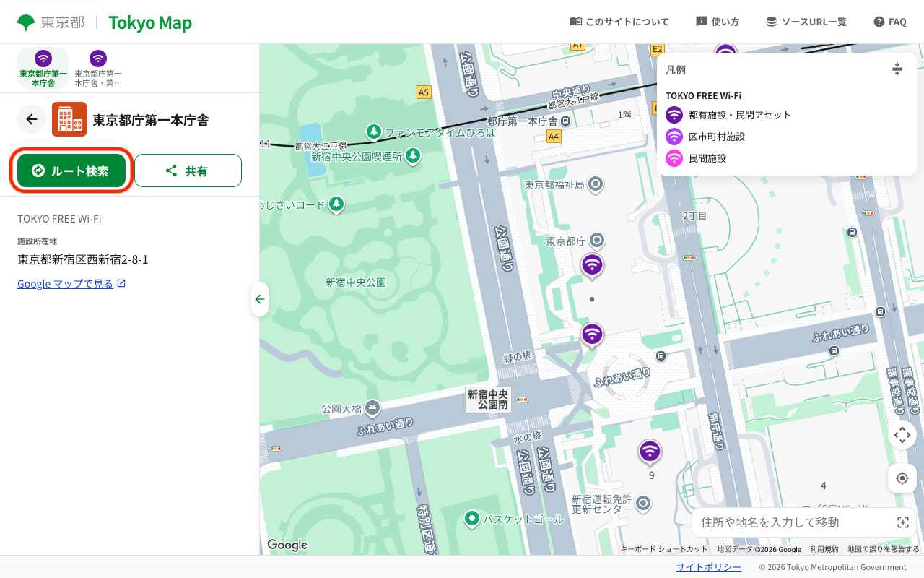
Task: Focus the 住所や地名を入力して移動 search field
Action: (x=803, y=522)
